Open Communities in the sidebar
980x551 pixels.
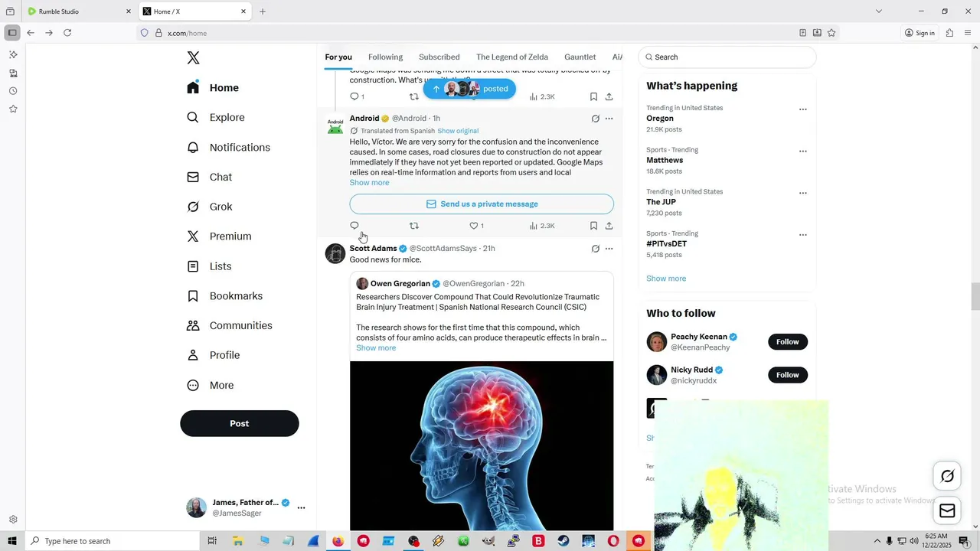(229, 326)
